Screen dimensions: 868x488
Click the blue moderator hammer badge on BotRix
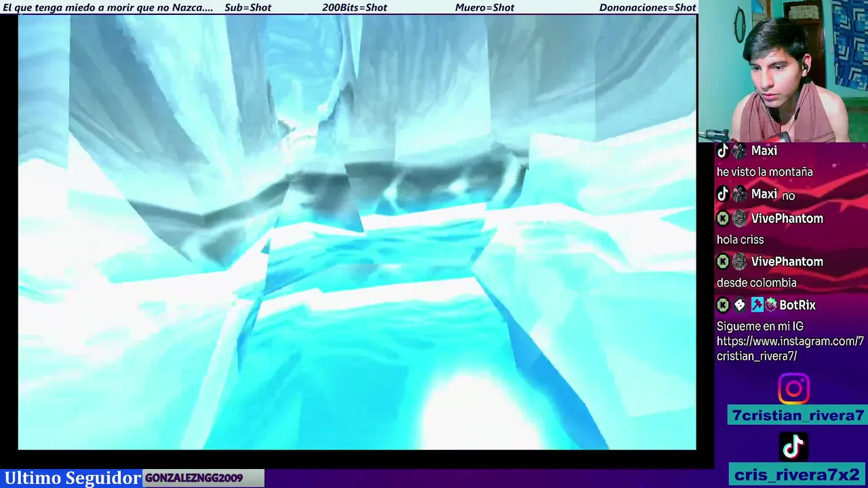757,305
